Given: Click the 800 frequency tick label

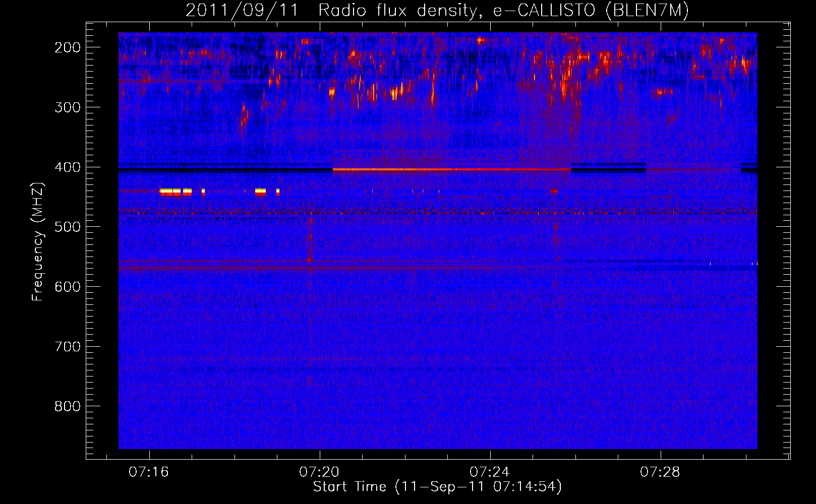Looking at the screenshot, I should (x=68, y=406).
